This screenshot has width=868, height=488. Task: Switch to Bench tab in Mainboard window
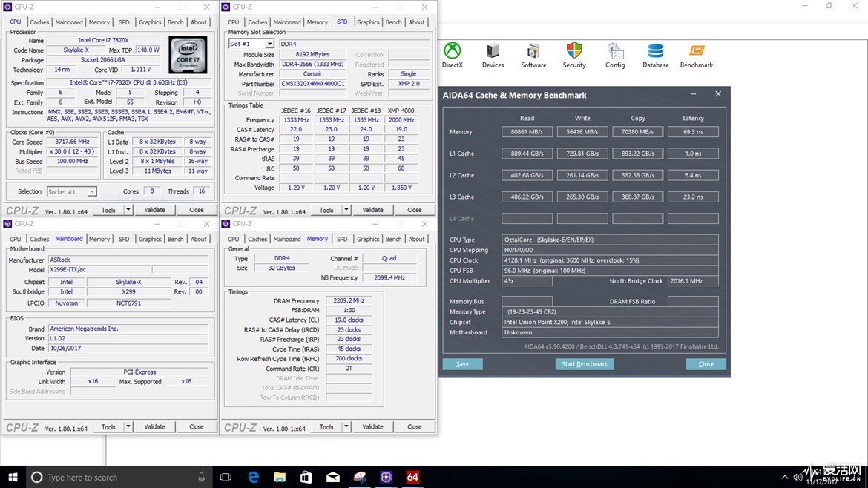pos(176,239)
